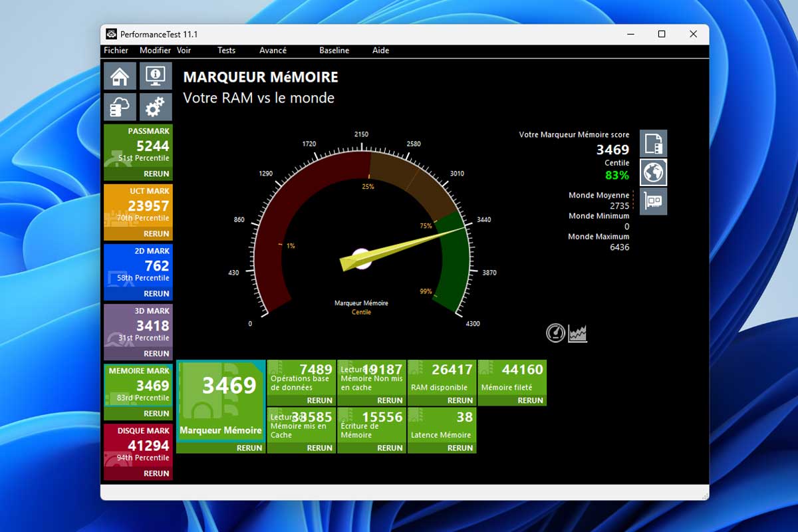Open the Fichier menu
The height and width of the screenshot is (532, 798).
click(116, 51)
